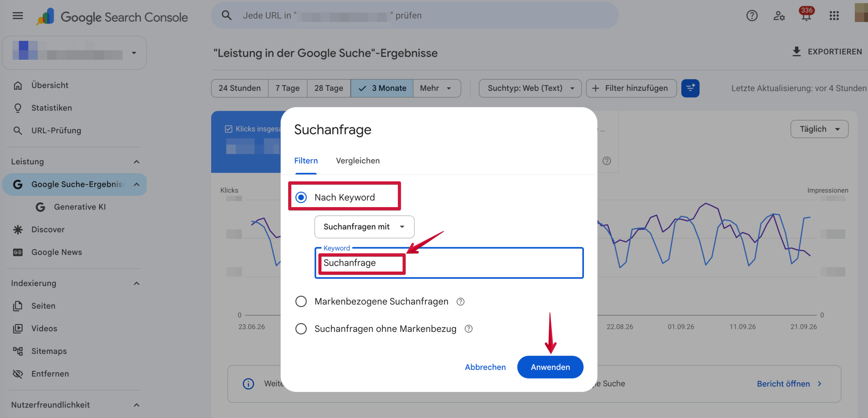Open user and permissions settings icon
This screenshot has width=868, height=418.
779,16
